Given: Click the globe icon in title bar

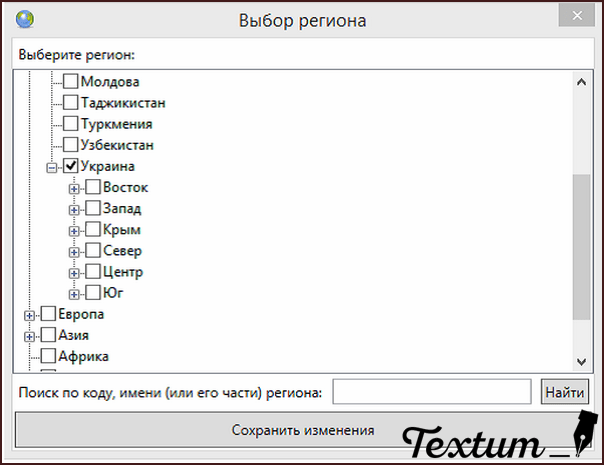Looking at the screenshot, I should click(x=25, y=19).
